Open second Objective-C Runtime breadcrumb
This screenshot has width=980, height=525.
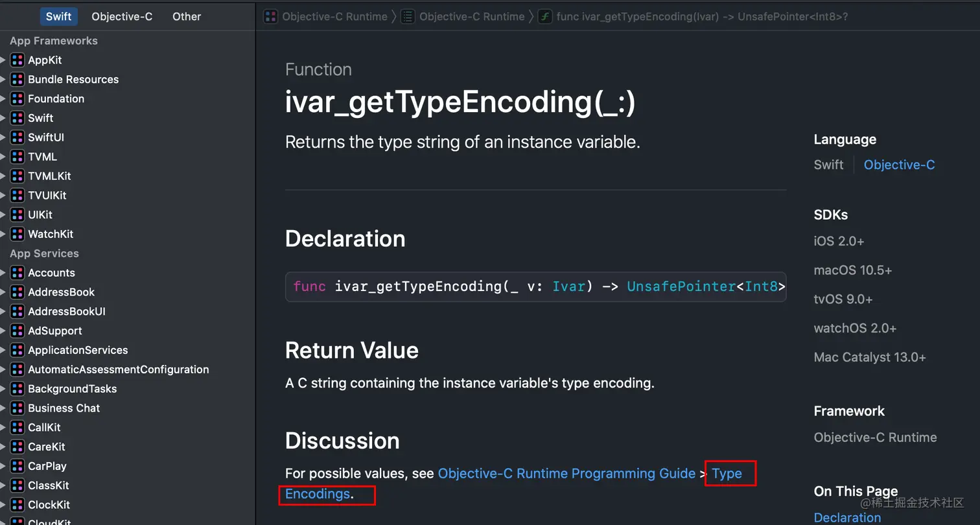coord(472,17)
